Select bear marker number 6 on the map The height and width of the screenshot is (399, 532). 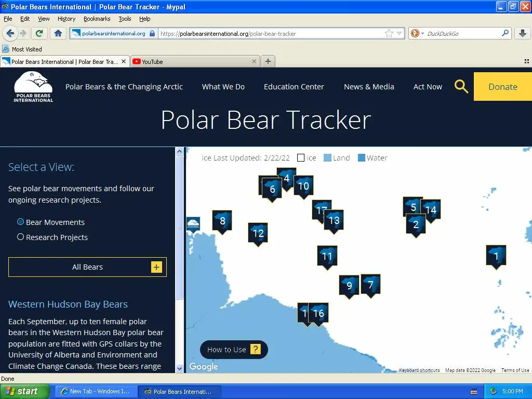click(x=272, y=190)
